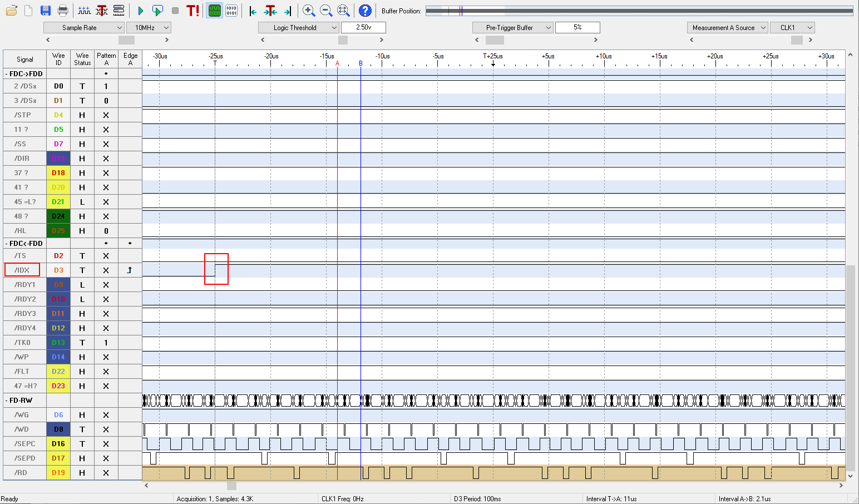859x504 pixels.
Task: Zoom out of the waveform
Action: click(326, 11)
